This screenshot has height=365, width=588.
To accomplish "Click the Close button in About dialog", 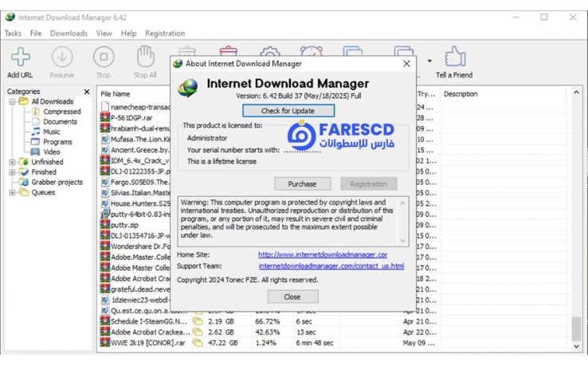I will pos(292,296).
